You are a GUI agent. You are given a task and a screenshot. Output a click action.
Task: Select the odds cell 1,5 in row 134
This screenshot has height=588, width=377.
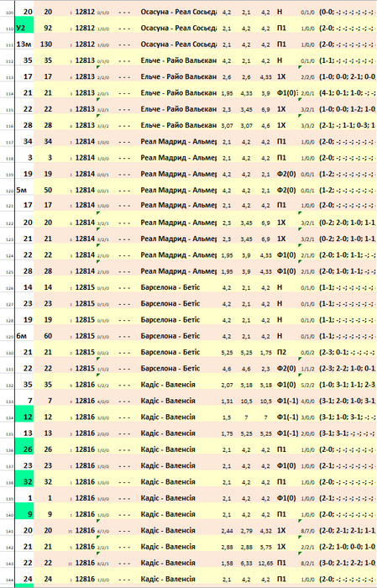click(227, 417)
